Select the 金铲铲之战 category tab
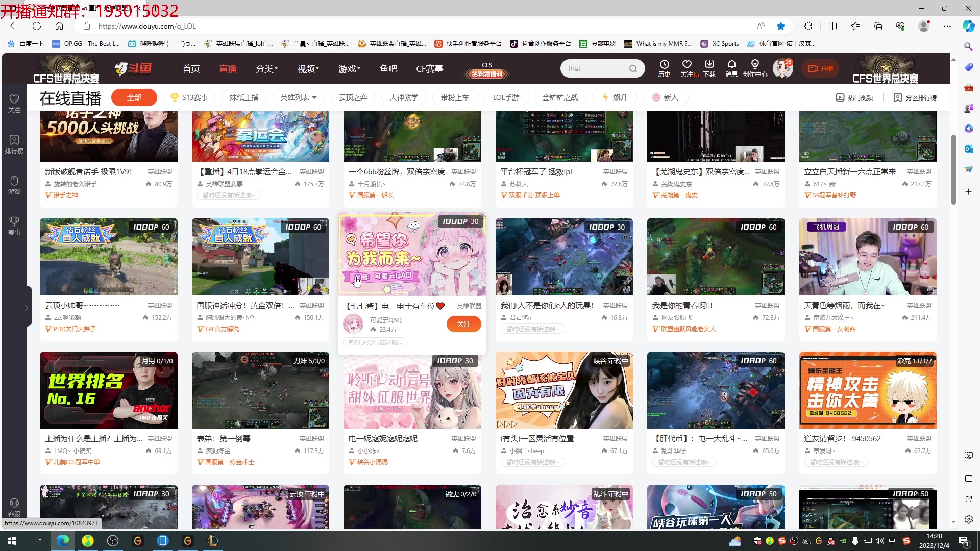The height and width of the screenshot is (551, 980). 560,97
